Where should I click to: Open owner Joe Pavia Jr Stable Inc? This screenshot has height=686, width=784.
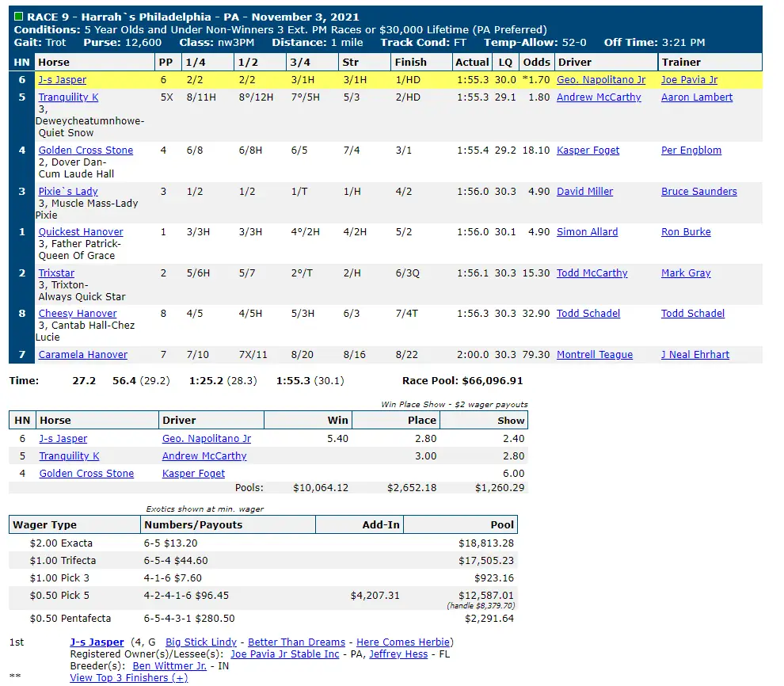pos(285,654)
